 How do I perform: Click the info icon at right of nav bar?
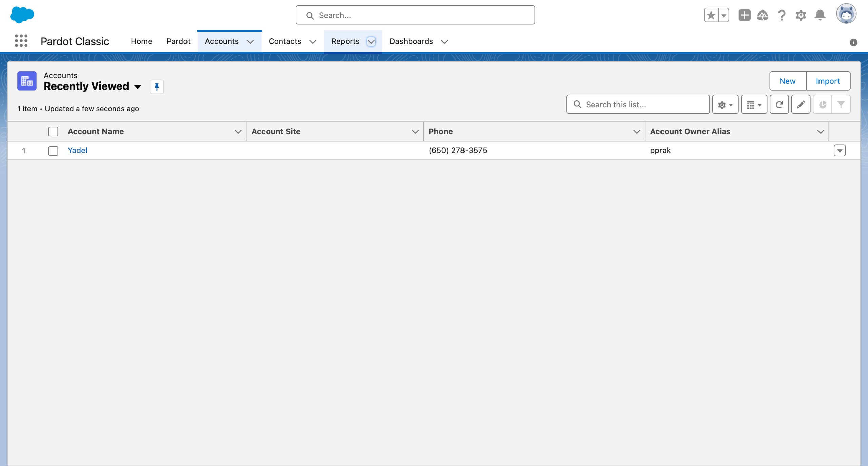pyautogui.click(x=853, y=42)
